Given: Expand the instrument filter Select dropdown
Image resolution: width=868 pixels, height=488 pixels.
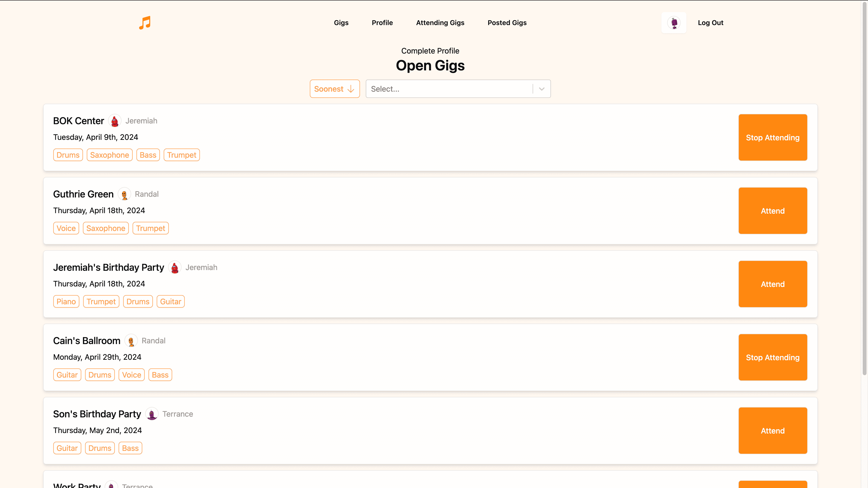Looking at the screenshot, I should (x=541, y=88).
